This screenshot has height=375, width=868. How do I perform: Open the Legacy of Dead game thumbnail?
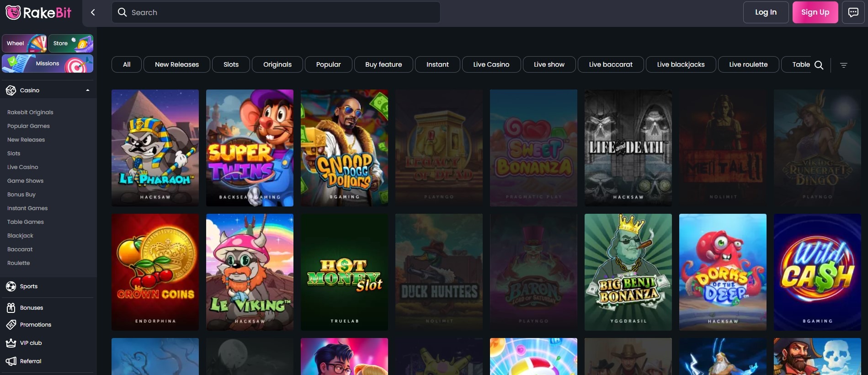coord(439,148)
